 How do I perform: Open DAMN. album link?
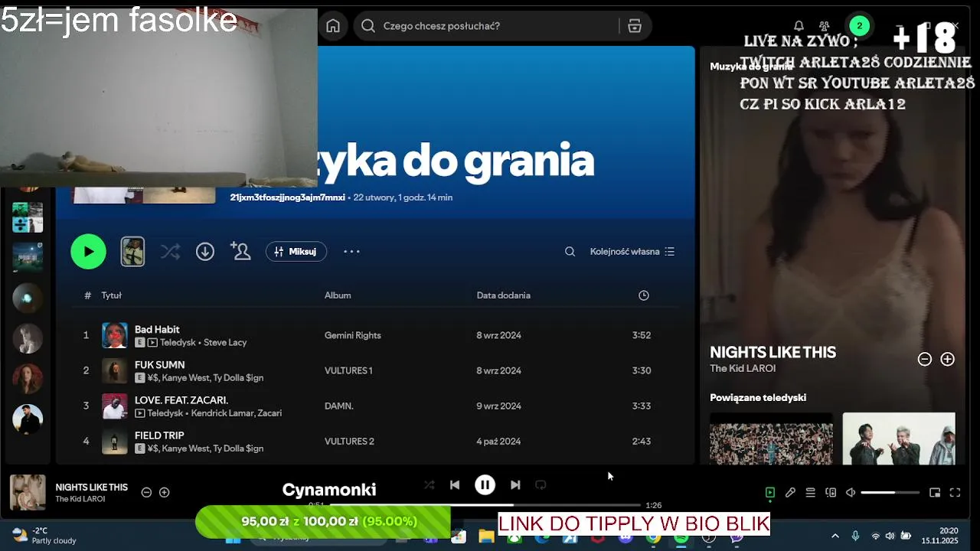339,406
